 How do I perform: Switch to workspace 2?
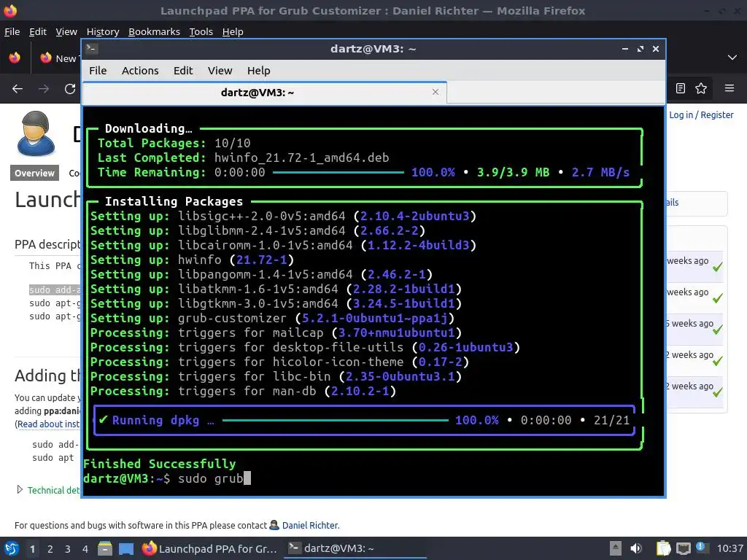pos(50,549)
